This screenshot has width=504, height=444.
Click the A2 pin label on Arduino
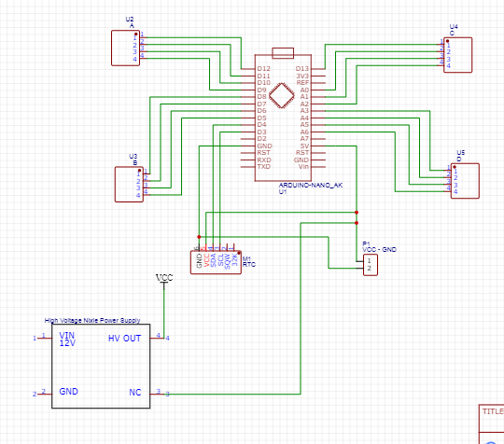pyautogui.click(x=304, y=104)
